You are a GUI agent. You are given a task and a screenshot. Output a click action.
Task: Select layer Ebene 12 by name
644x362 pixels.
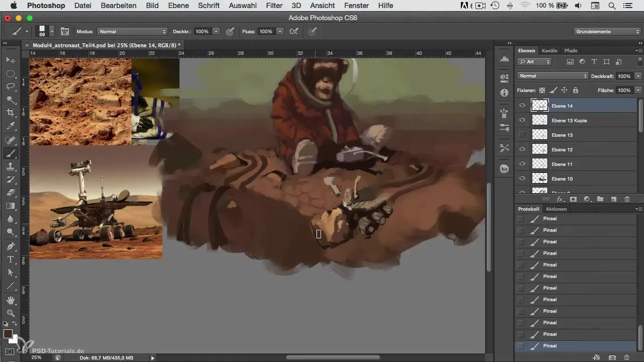pyautogui.click(x=562, y=149)
